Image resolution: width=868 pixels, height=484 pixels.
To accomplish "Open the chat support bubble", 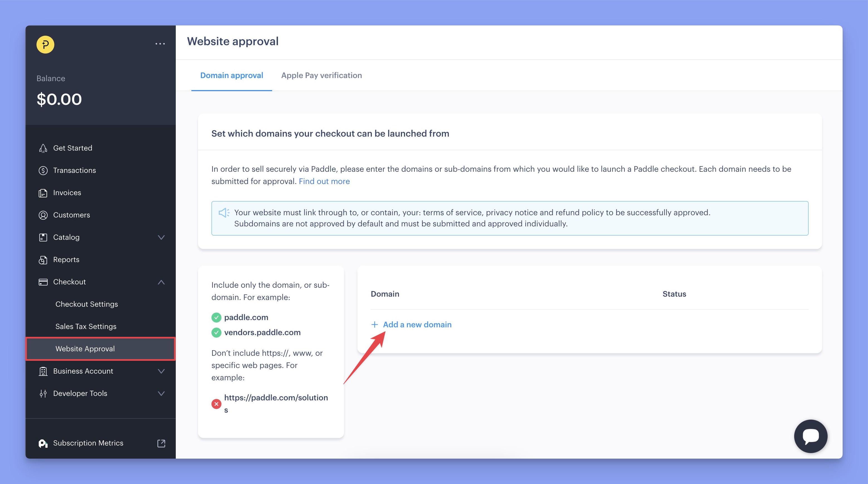I will [x=810, y=436].
